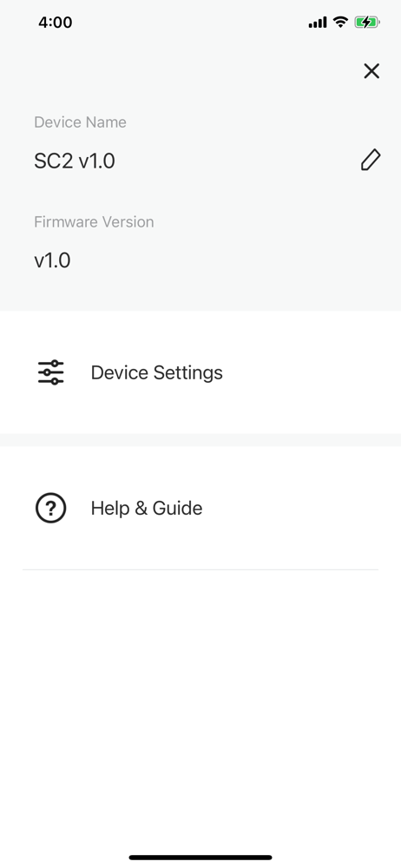
Task: Tap the Firmware Version label
Action: tap(94, 222)
